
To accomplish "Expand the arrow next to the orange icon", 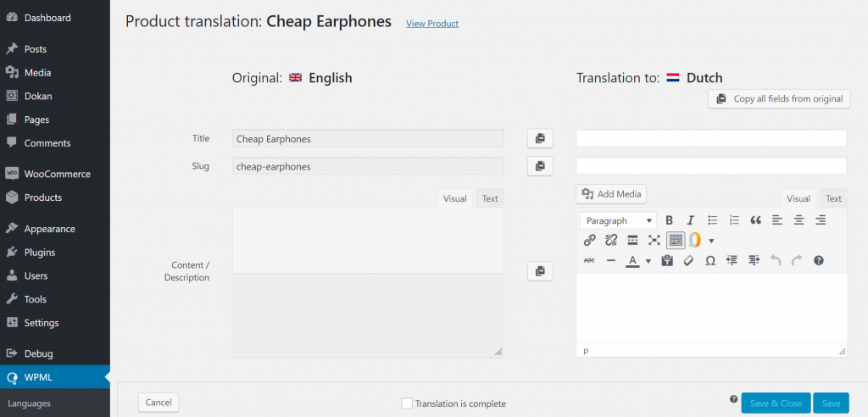I will [x=711, y=241].
